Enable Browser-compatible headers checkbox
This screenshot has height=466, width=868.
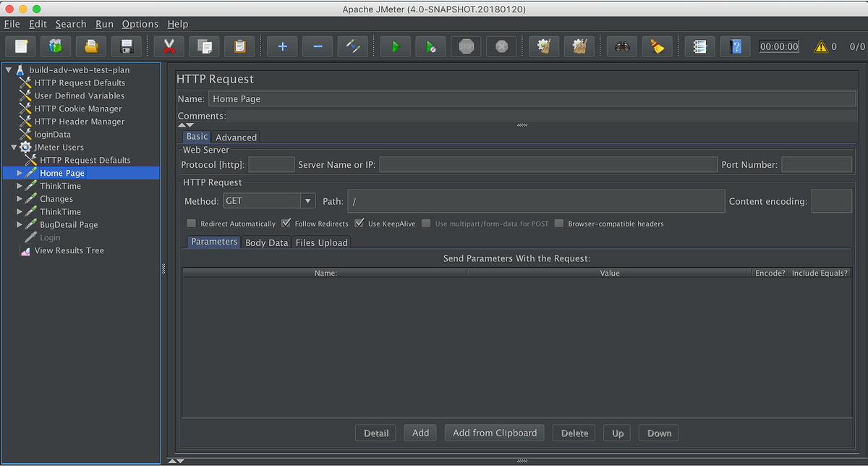tap(559, 224)
